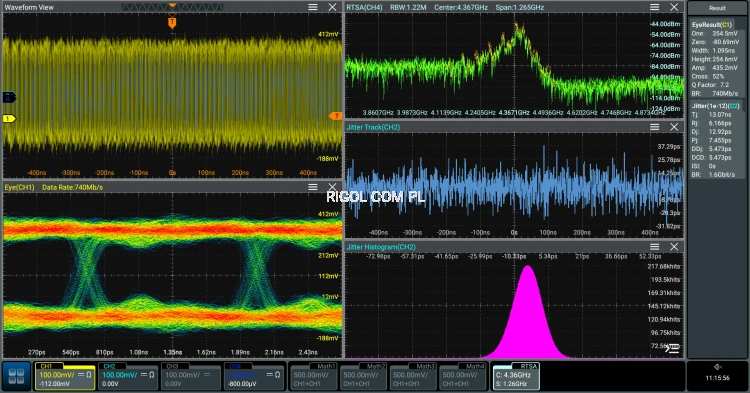Open the Jitter Histogram(CH2) panel menu
The height and width of the screenshot is (393, 750).
654,247
